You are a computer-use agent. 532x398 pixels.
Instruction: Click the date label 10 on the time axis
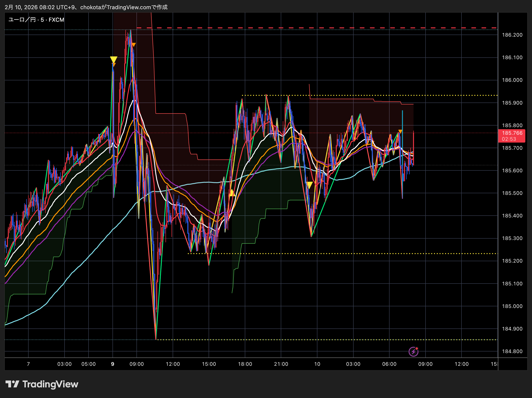coord(317,364)
